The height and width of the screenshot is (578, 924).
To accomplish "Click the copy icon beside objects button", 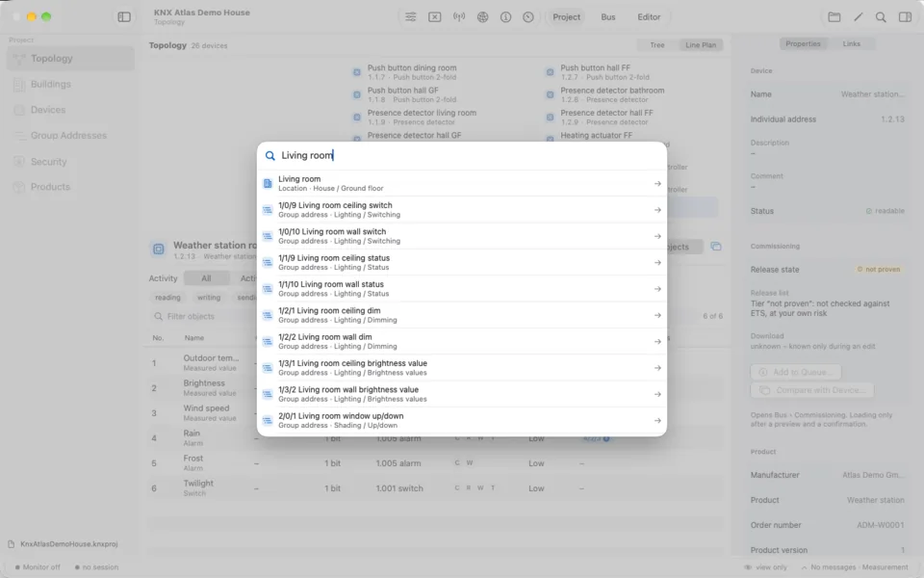I will (x=716, y=247).
